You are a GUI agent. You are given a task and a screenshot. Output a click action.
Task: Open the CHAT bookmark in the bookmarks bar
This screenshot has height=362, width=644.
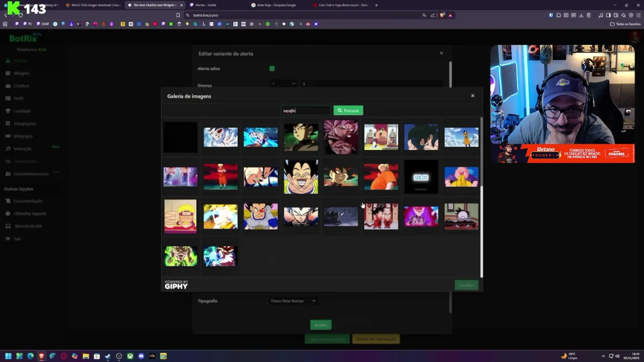click(43, 24)
